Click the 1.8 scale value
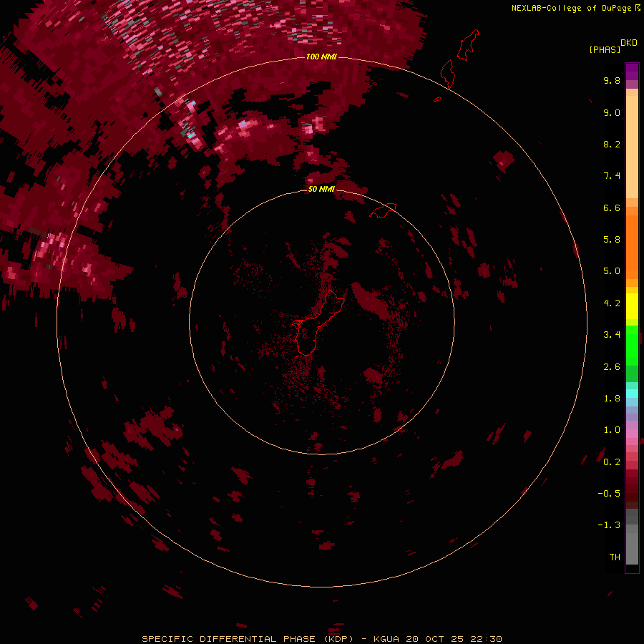The image size is (644, 644). 612,399
